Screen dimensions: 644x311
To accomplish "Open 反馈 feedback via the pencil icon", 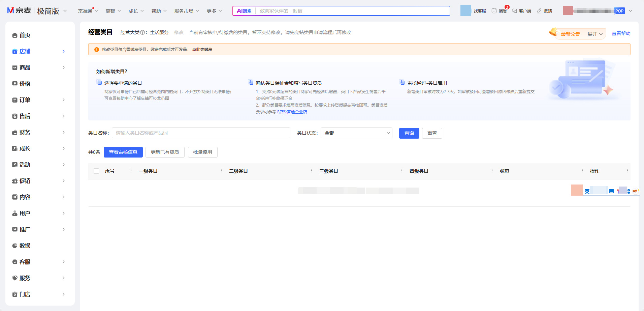I will 545,10.
